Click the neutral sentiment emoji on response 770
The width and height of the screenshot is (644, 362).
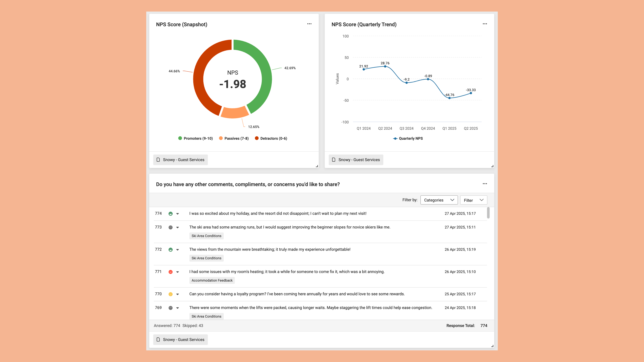171,294
